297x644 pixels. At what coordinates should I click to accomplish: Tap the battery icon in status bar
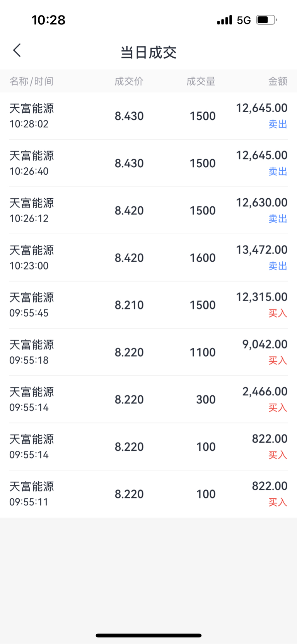coord(266,20)
